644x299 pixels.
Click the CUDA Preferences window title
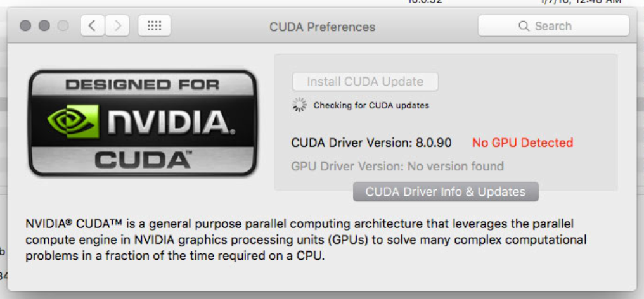tap(323, 27)
